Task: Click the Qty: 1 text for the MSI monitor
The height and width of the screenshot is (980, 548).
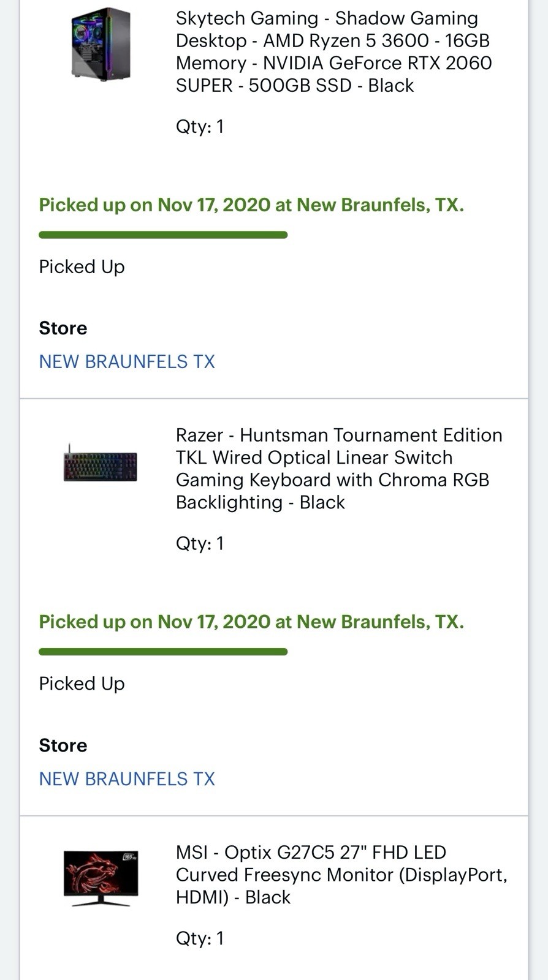Action: [x=200, y=938]
